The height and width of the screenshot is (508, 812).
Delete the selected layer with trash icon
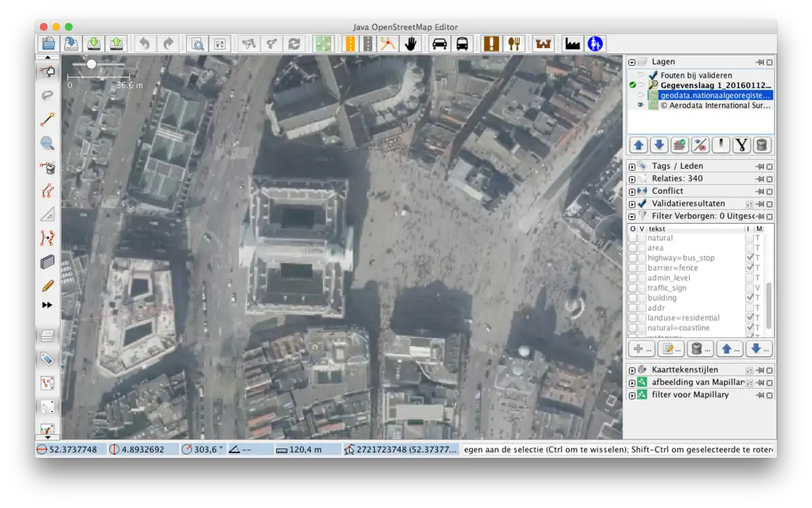[x=762, y=145]
